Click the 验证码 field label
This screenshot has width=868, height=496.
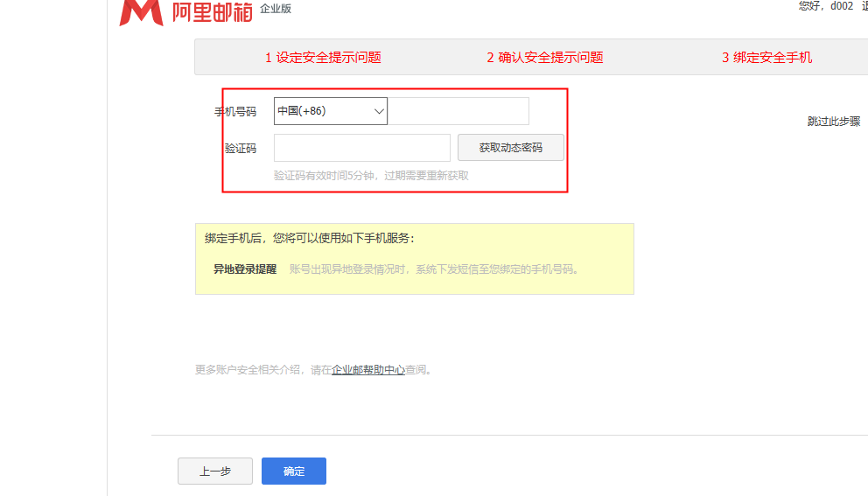click(241, 149)
